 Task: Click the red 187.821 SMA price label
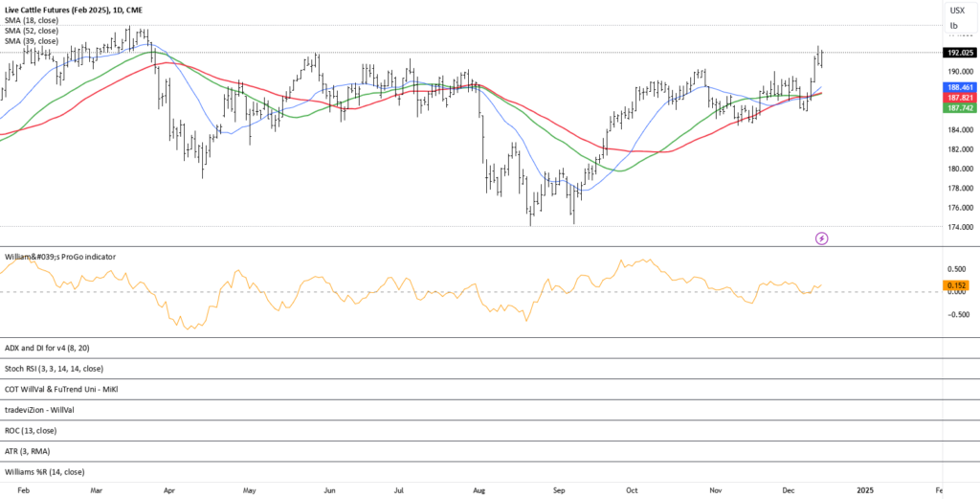pyautogui.click(x=956, y=98)
